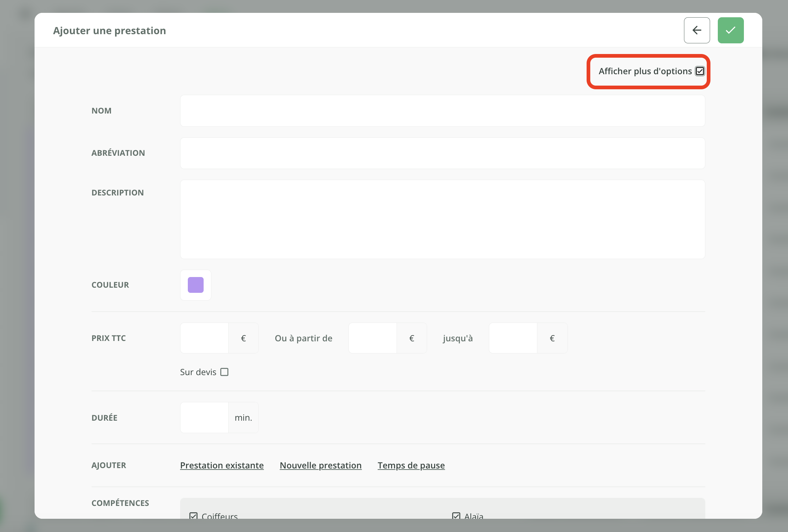The height and width of the screenshot is (532, 788).
Task: Open the purple Couleur swatch picker
Action: 196,285
